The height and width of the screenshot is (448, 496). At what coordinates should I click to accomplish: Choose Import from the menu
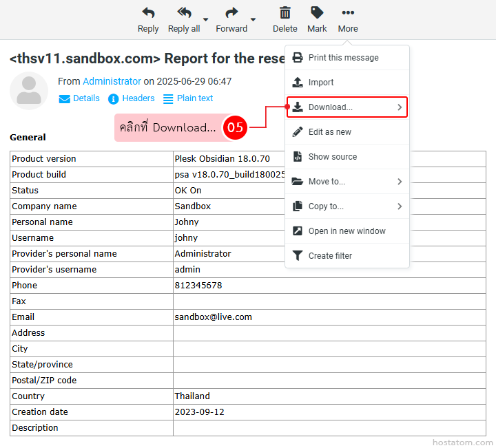[321, 83]
